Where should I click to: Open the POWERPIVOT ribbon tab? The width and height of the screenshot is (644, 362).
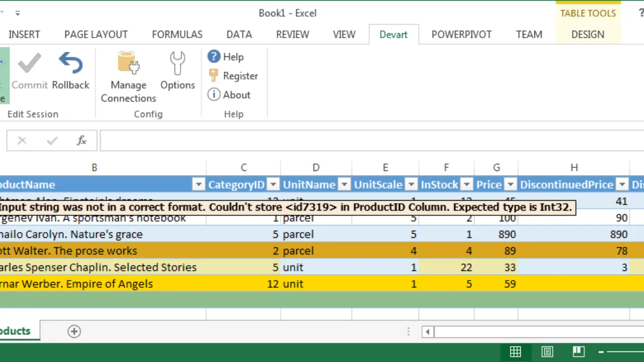461,34
